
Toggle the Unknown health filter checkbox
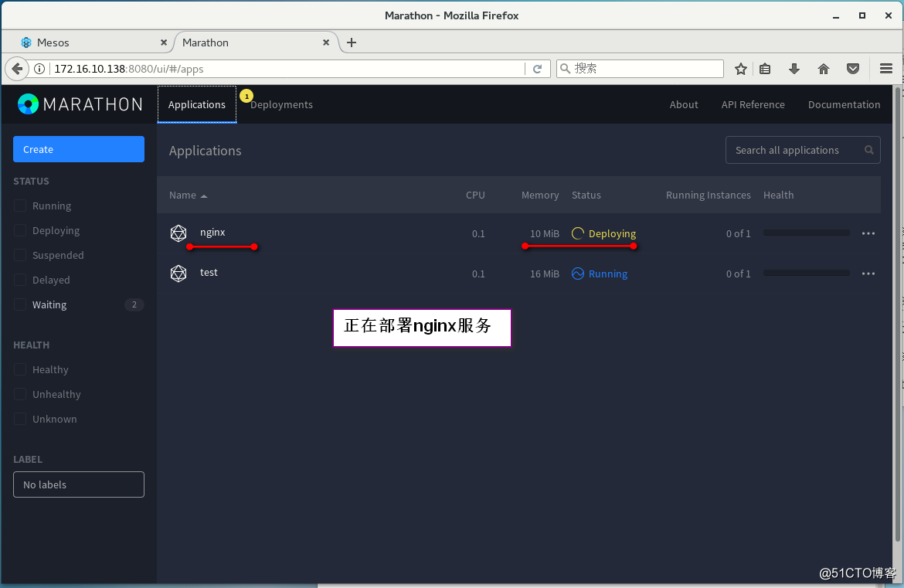tap(20, 419)
